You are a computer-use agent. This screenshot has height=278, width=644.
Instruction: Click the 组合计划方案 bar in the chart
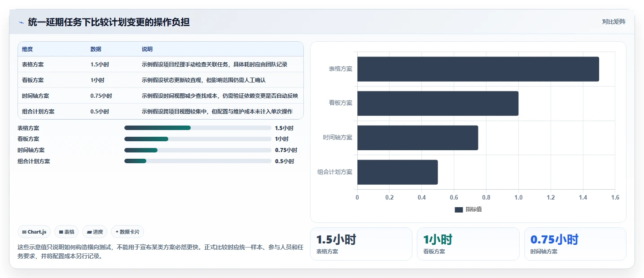pyautogui.click(x=397, y=172)
